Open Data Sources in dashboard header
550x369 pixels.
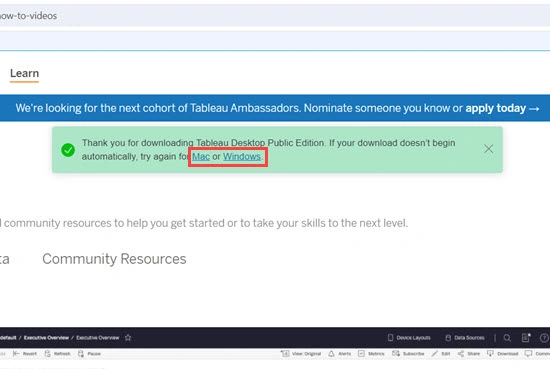pyautogui.click(x=465, y=337)
